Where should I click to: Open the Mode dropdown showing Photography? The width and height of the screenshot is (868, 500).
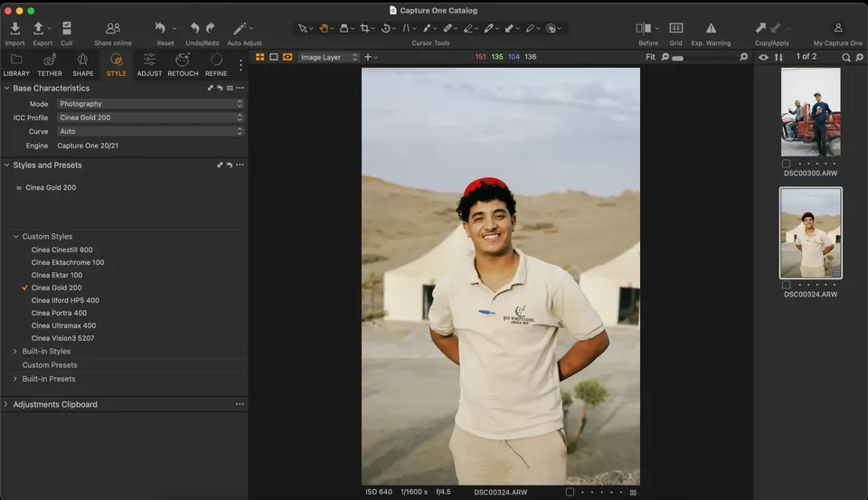coord(150,104)
